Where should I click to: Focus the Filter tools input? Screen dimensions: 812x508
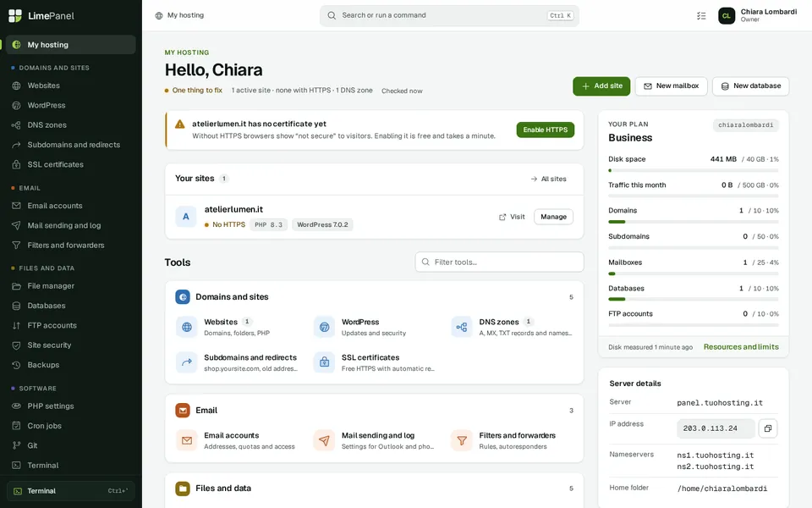point(499,262)
